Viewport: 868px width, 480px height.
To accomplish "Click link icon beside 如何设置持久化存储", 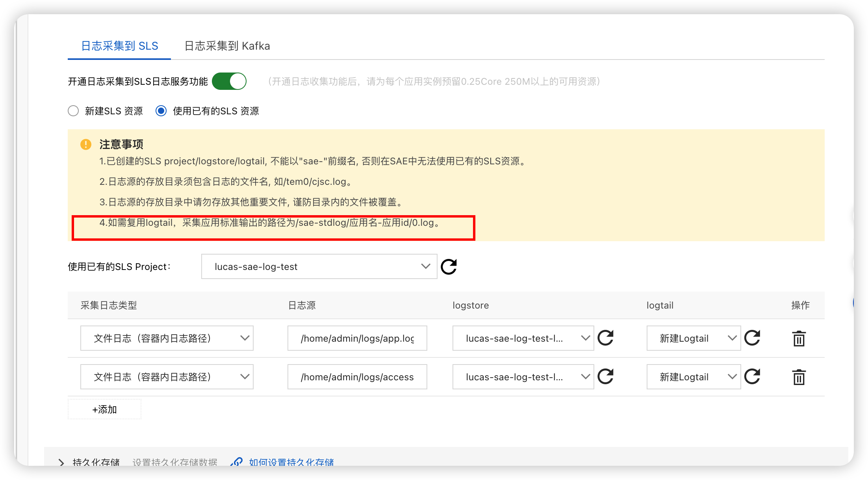I will (x=236, y=462).
